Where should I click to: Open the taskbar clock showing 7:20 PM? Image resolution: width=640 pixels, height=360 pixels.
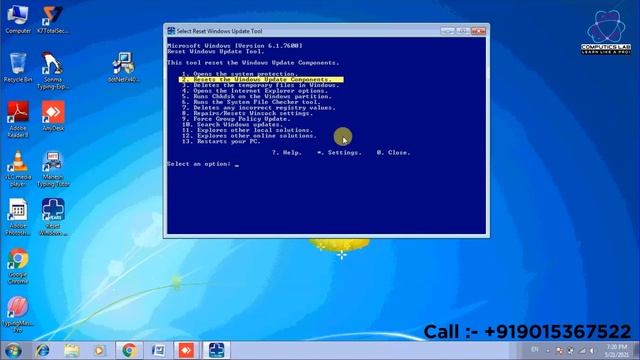pos(617,351)
